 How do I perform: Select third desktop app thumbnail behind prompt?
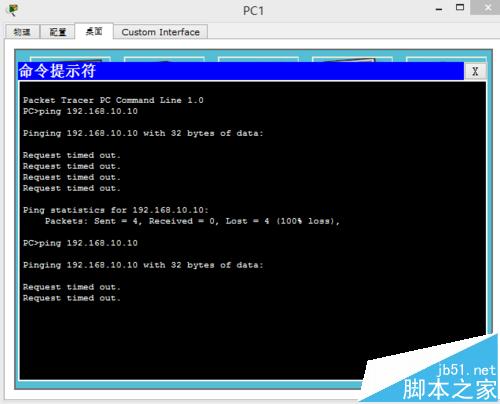pos(258,59)
